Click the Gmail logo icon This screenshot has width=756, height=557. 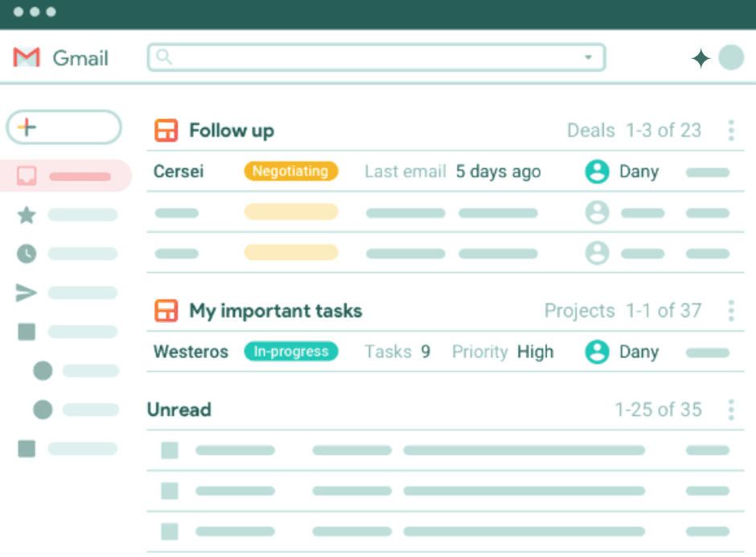27,58
